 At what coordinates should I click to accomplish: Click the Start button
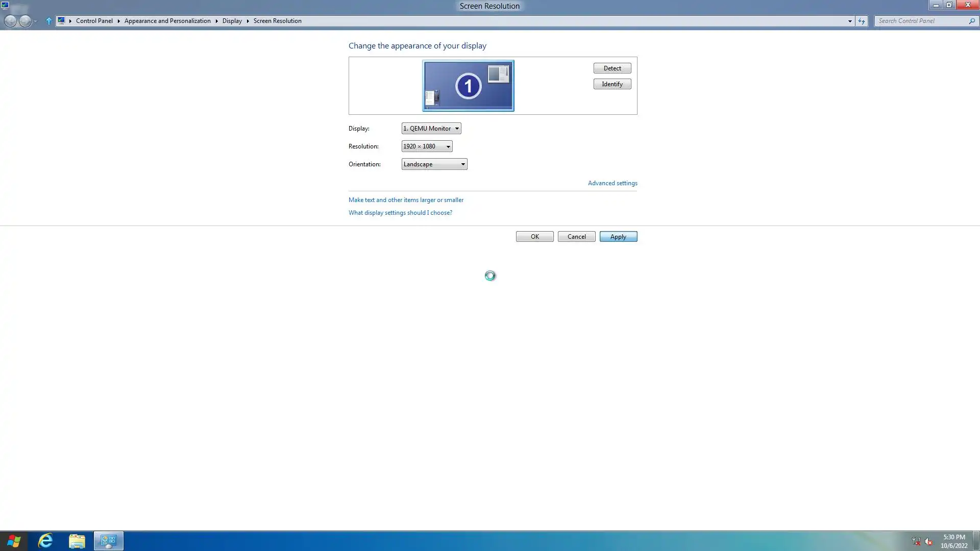(14, 541)
